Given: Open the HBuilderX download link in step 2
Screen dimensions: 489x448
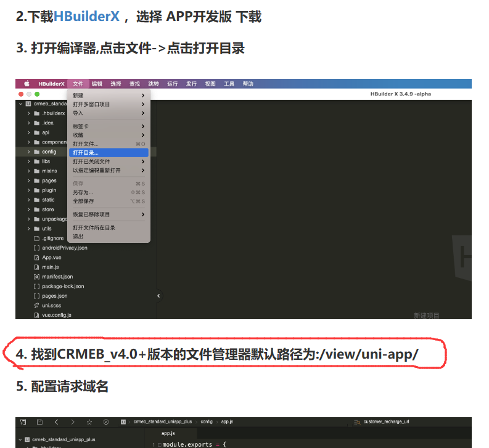Looking at the screenshot, I should 86,17.
